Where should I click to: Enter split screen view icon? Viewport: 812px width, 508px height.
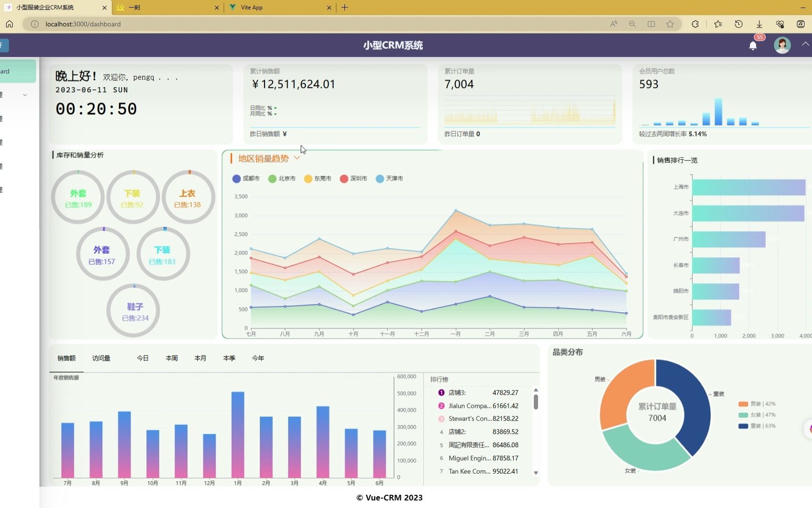click(x=651, y=24)
